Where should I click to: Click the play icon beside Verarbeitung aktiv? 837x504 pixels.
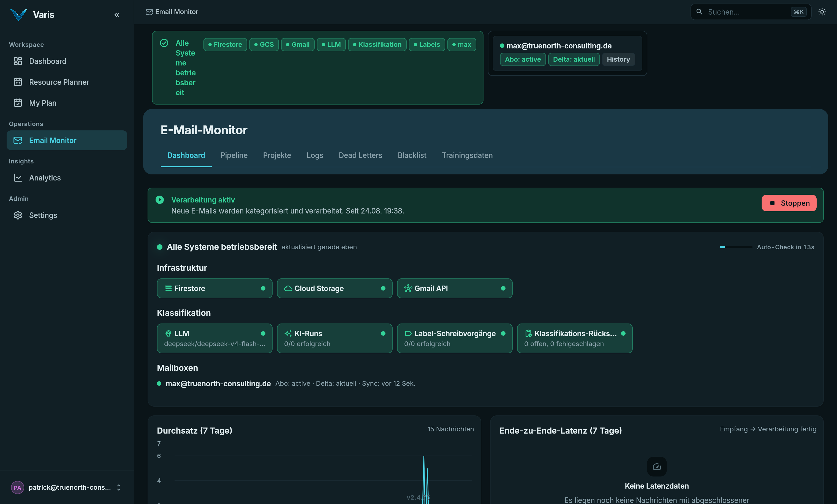click(160, 199)
